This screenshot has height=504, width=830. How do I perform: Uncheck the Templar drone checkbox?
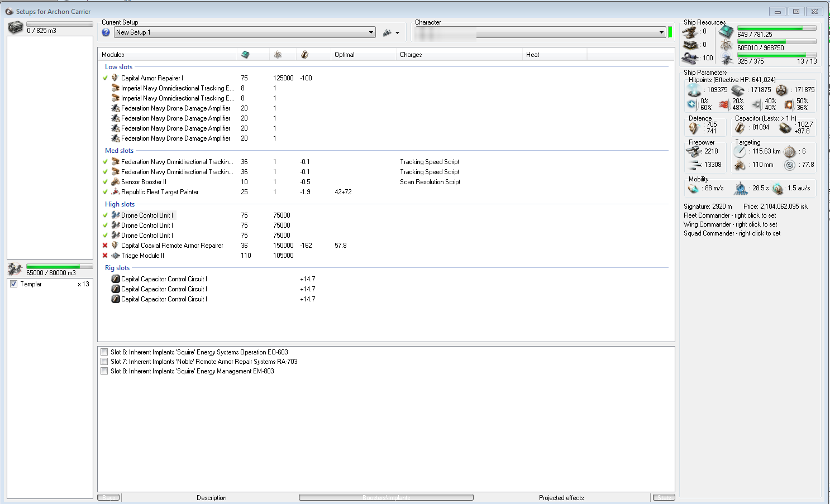click(x=14, y=284)
